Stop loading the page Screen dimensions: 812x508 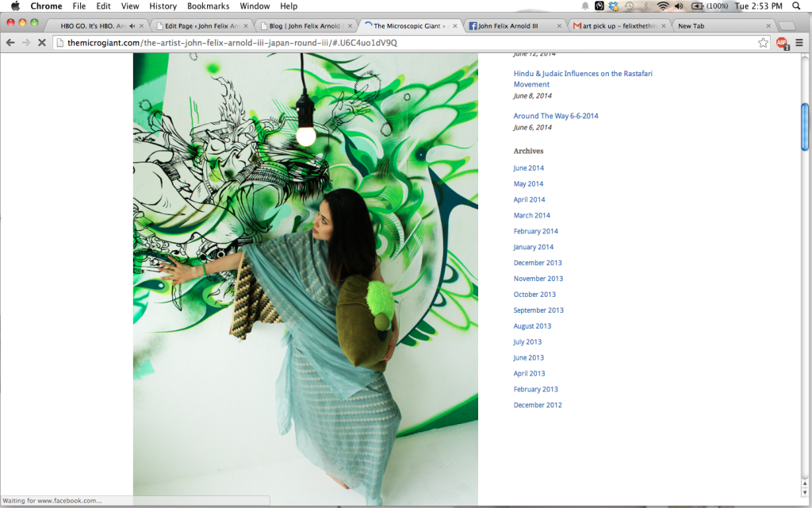click(42, 43)
